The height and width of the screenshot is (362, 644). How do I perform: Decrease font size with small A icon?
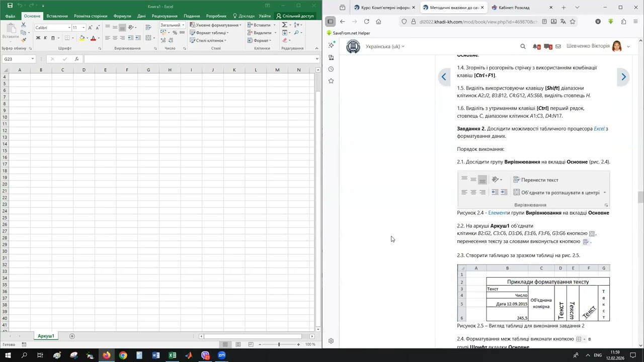pos(97,28)
